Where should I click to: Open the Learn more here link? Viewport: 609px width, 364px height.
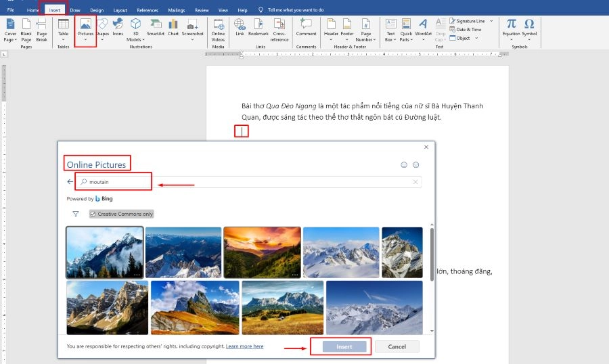(x=244, y=346)
